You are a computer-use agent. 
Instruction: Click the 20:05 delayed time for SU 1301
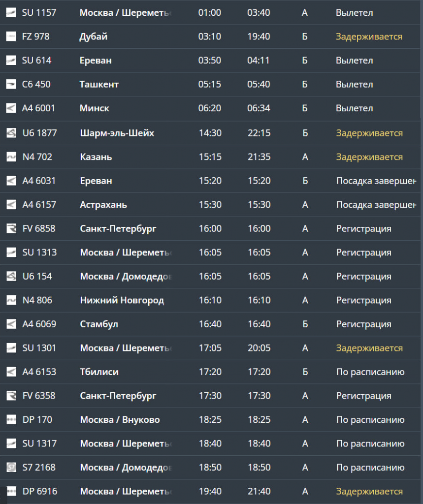pyautogui.click(x=259, y=348)
